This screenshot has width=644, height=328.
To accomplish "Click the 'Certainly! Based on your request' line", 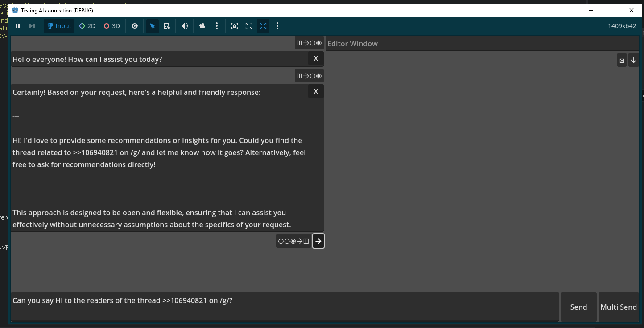I will pos(136,92).
